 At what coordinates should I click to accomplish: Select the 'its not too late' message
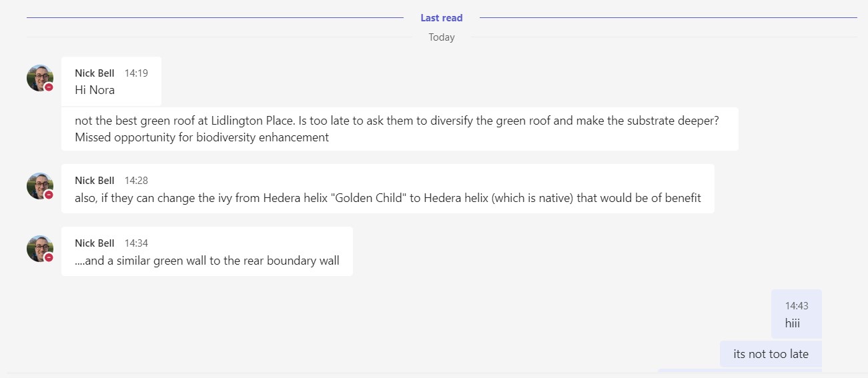(x=771, y=354)
